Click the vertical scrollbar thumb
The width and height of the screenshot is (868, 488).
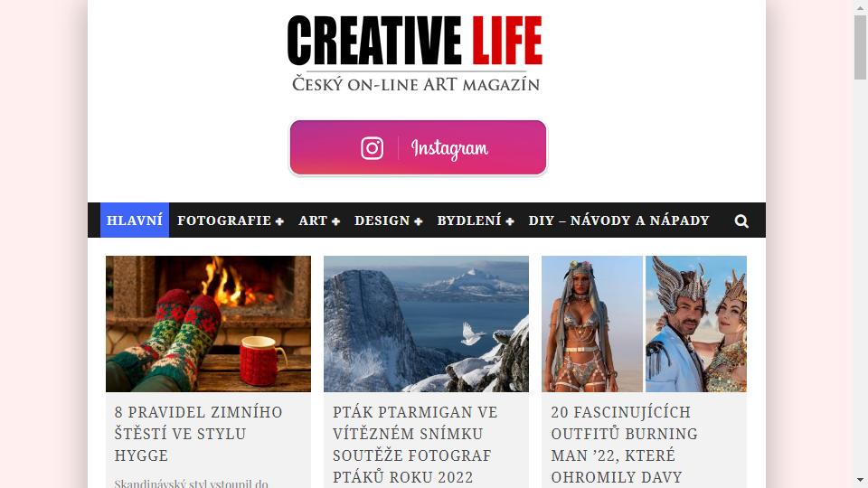click(860, 48)
